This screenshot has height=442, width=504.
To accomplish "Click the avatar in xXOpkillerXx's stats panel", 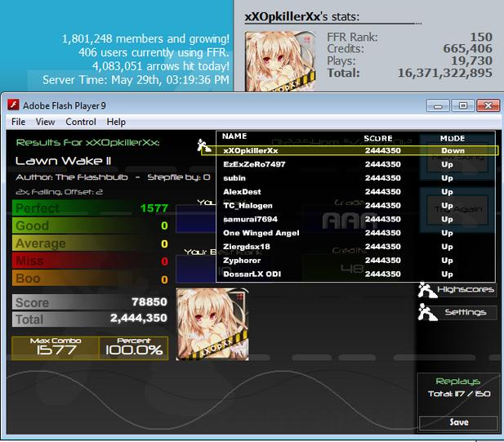I will point(280,61).
